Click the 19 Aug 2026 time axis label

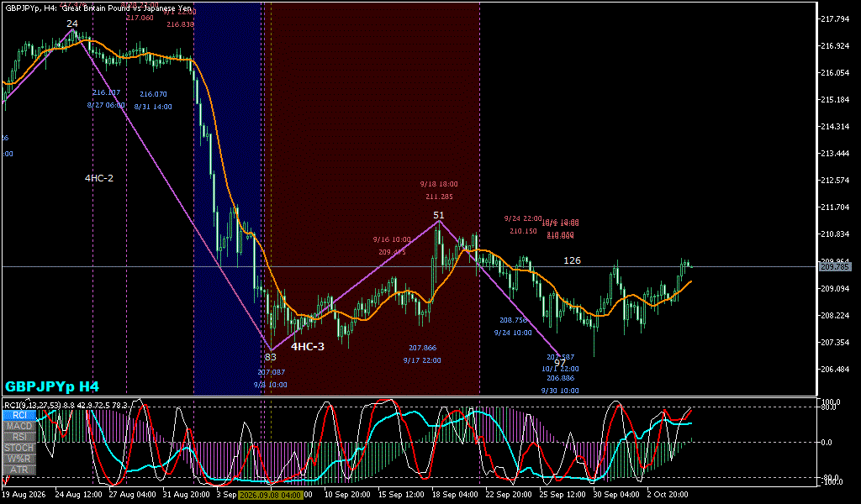[x=25, y=495]
